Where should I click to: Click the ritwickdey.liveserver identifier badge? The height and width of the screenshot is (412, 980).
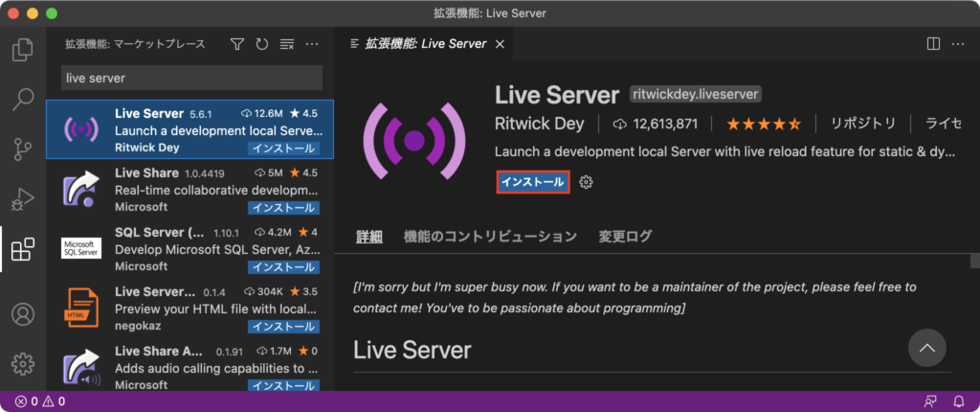tap(697, 95)
